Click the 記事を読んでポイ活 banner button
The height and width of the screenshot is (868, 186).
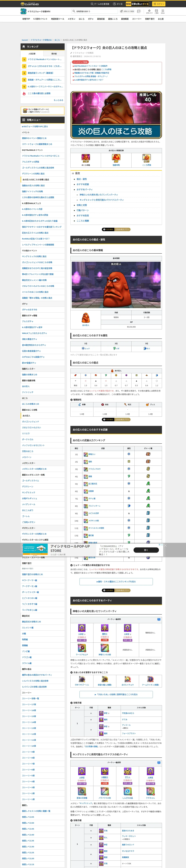tap(137, 4)
